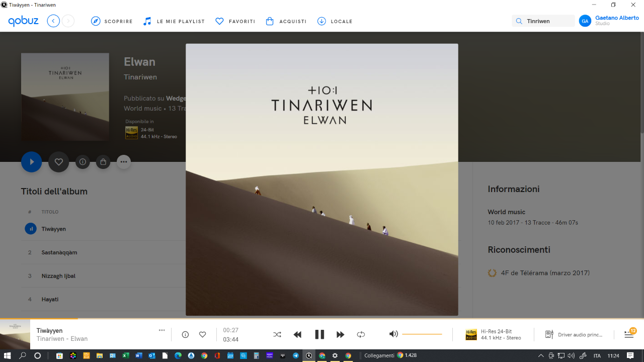The image size is (644, 362).
Task: Go back with the navigation arrow
Action: 53,21
